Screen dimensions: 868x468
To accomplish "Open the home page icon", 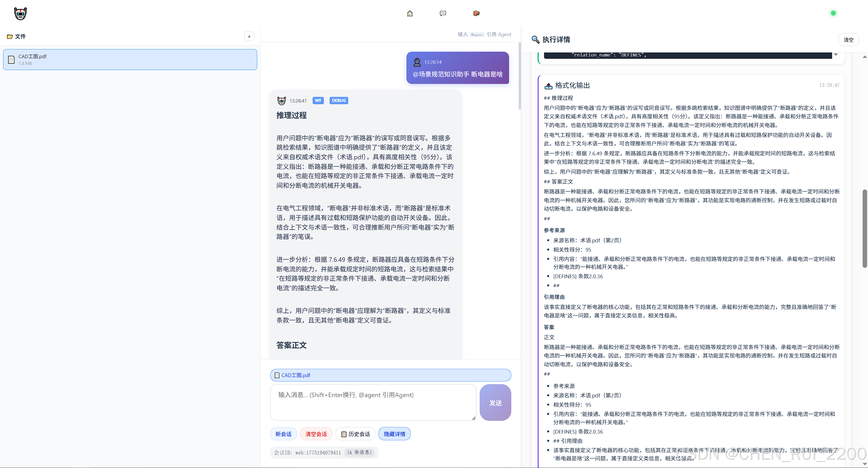I will point(410,14).
